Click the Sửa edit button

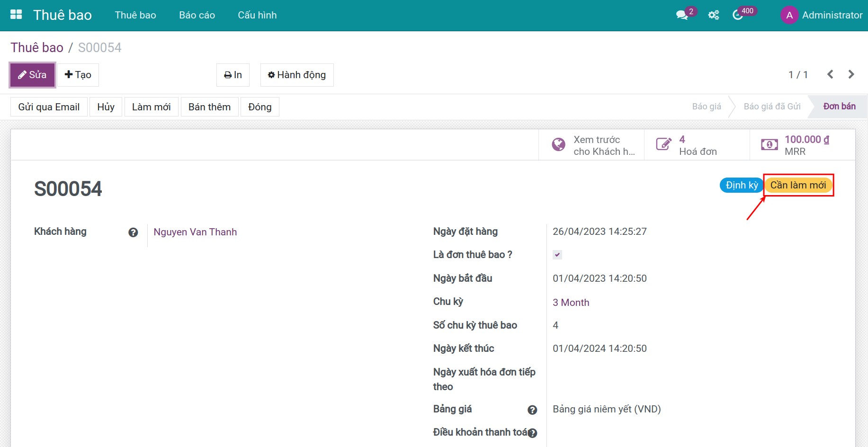tap(32, 75)
